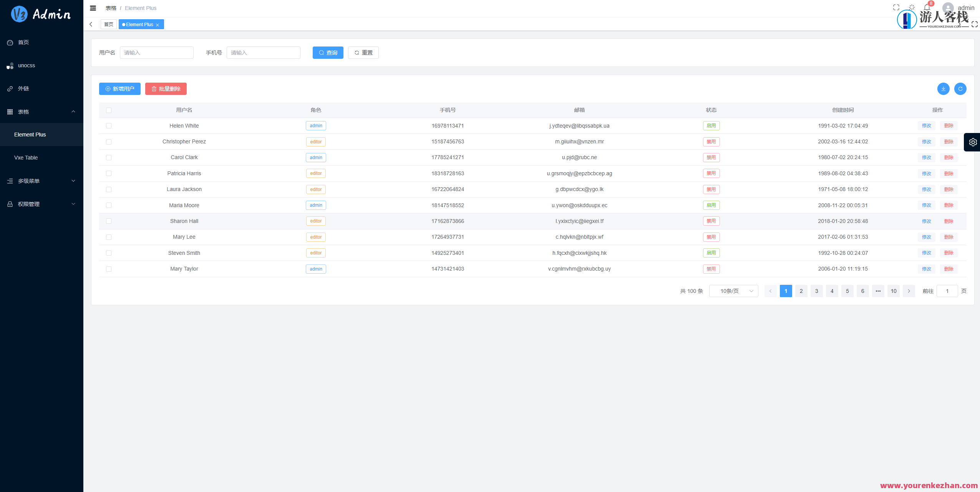Check the row checkbox for Mary Taylor
980x492 pixels.
pos(109,269)
